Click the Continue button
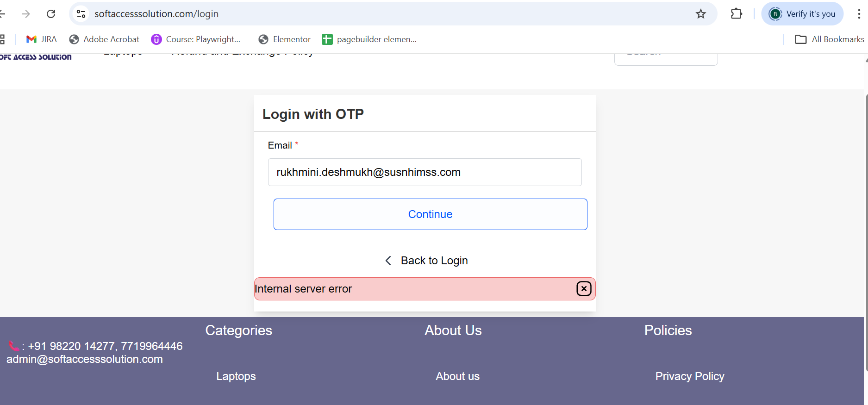This screenshot has height=405, width=868. pyautogui.click(x=430, y=214)
